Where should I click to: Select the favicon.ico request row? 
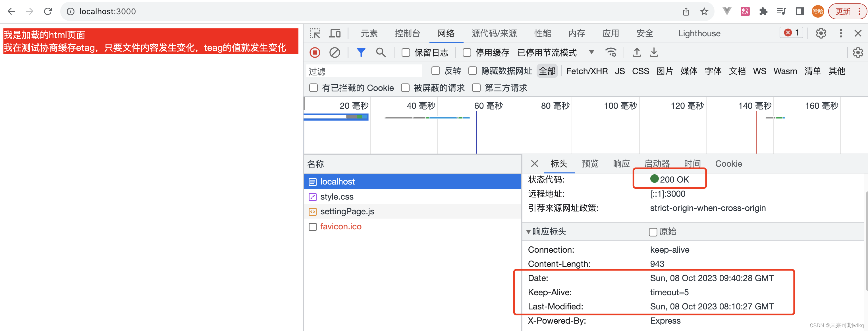(x=413, y=226)
